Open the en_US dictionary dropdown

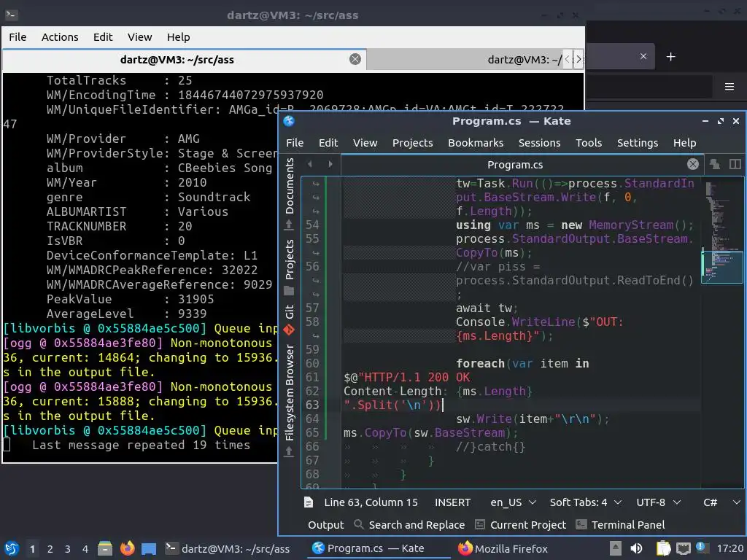[x=513, y=502]
